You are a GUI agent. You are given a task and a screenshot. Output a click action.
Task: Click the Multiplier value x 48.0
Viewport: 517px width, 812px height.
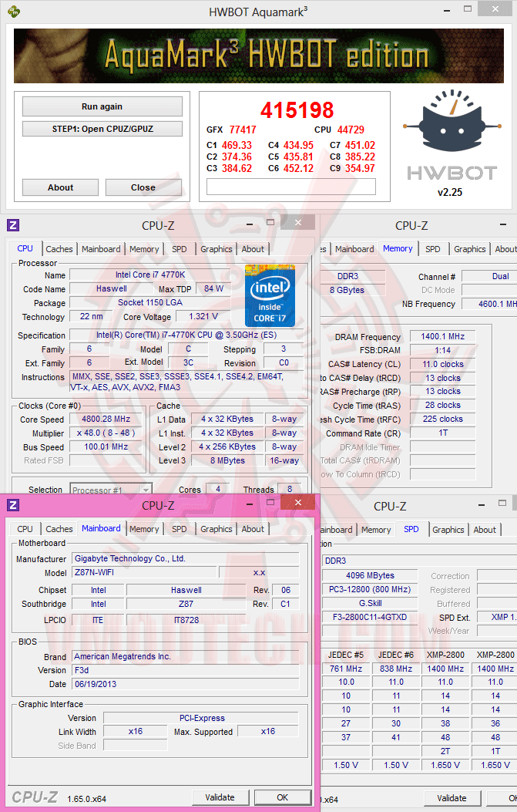(x=106, y=433)
